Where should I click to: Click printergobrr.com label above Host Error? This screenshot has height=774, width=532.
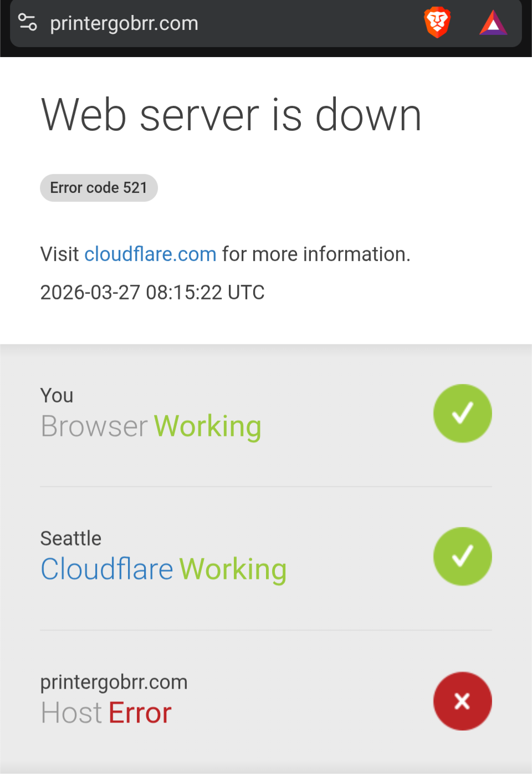tap(114, 682)
